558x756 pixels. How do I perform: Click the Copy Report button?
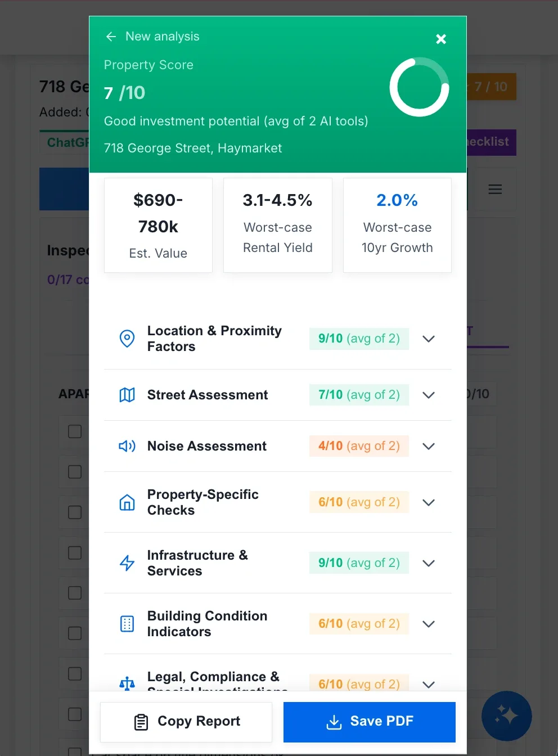[x=186, y=722]
